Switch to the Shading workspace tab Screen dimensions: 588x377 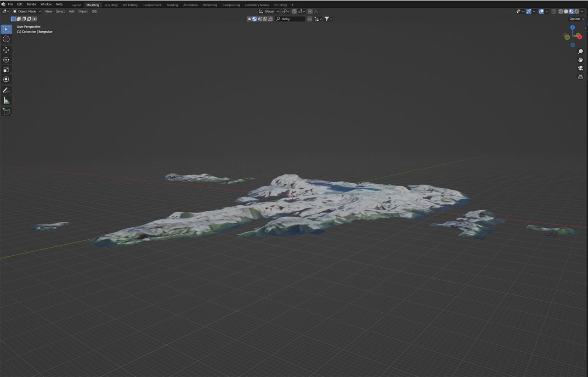172,5
